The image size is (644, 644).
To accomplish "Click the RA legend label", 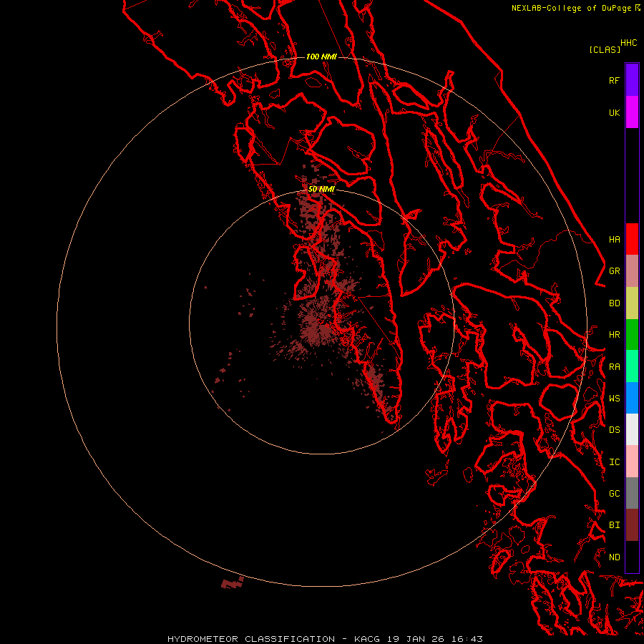I will [614, 367].
